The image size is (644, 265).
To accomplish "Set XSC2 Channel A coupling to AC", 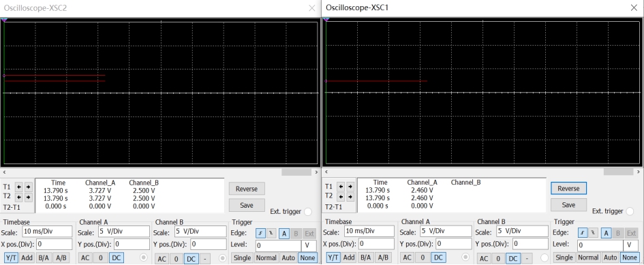I will 85,258.
